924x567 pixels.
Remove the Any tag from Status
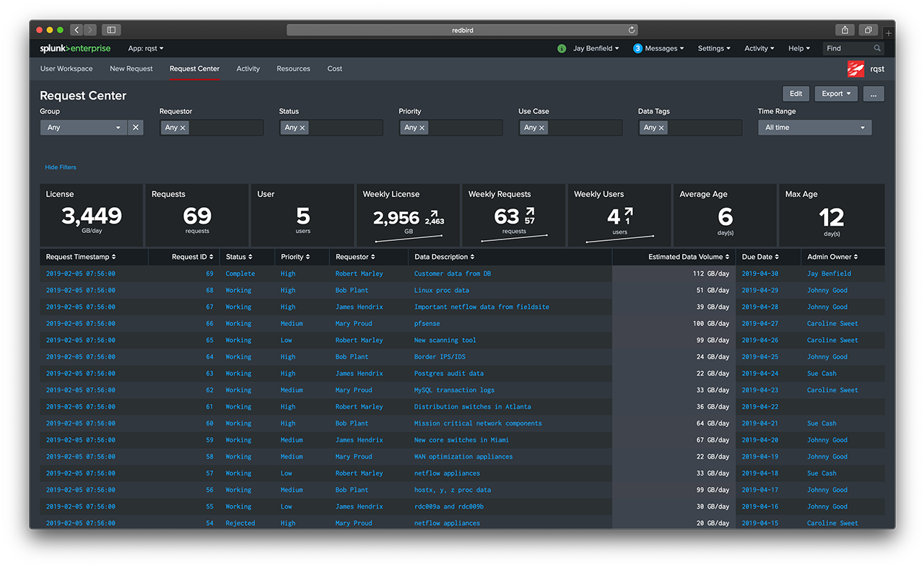(302, 128)
